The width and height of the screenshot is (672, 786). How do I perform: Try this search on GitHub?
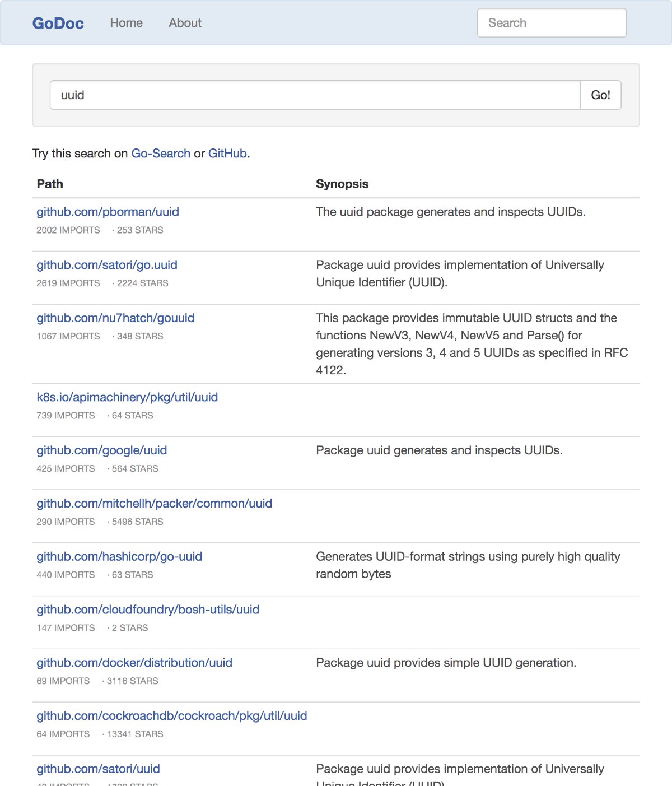point(227,154)
